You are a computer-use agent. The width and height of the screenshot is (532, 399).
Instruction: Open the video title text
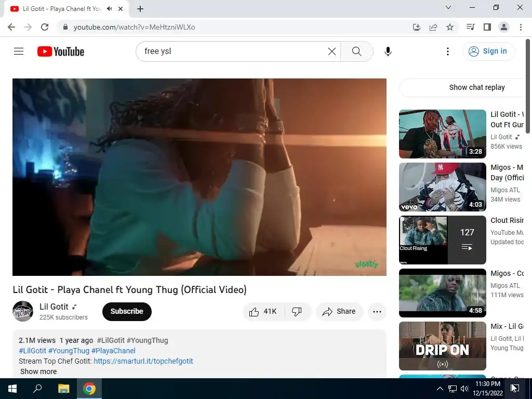(x=129, y=290)
